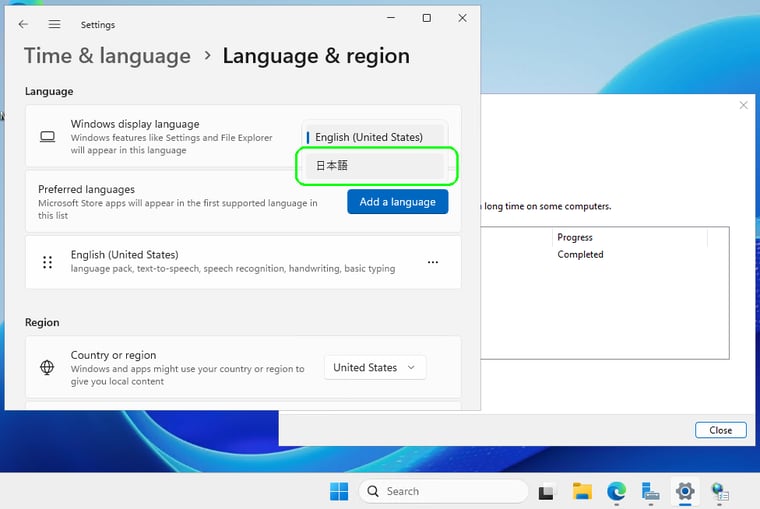Click the computer app icon left of the Settings gear
The height and width of the screenshot is (509, 760).
(650, 492)
